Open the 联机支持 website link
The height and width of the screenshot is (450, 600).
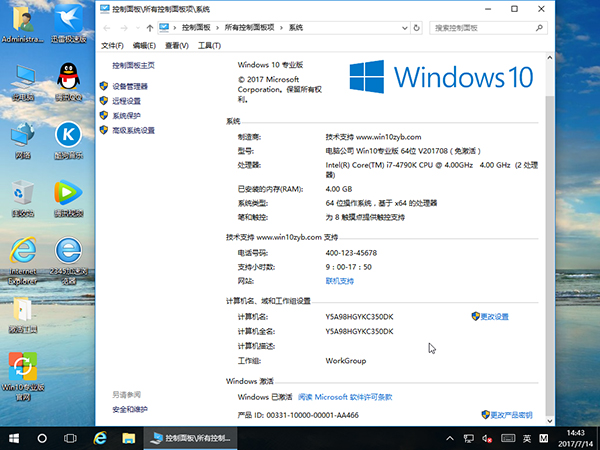(x=340, y=281)
